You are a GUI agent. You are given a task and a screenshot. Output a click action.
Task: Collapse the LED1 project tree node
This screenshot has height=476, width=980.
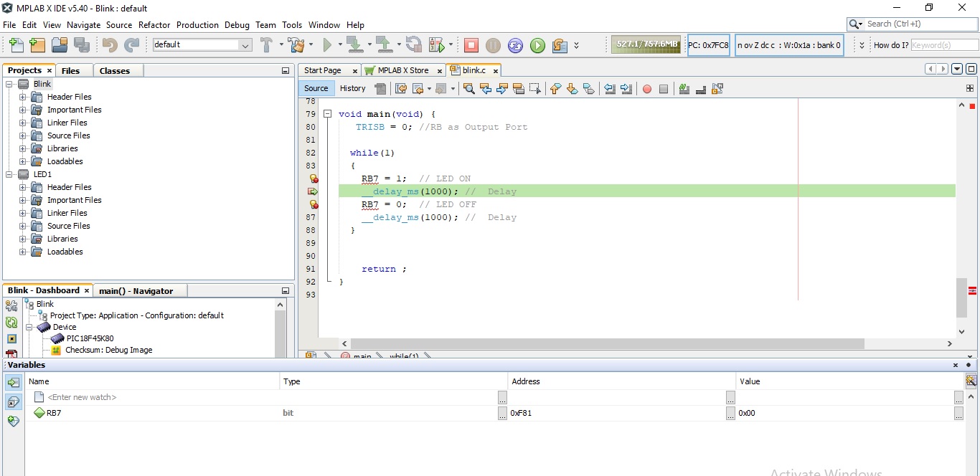pyautogui.click(x=10, y=174)
